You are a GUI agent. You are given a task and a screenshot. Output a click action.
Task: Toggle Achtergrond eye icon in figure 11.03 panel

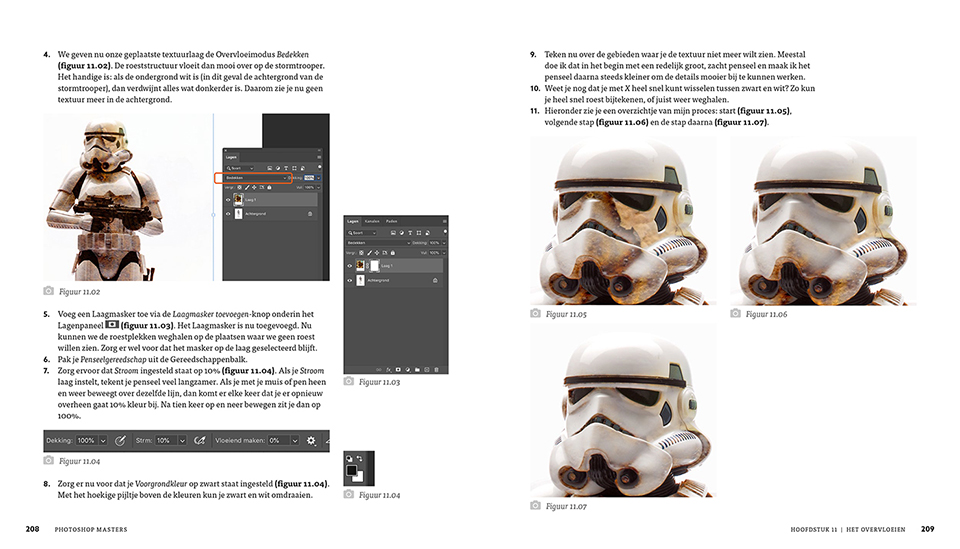[350, 280]
